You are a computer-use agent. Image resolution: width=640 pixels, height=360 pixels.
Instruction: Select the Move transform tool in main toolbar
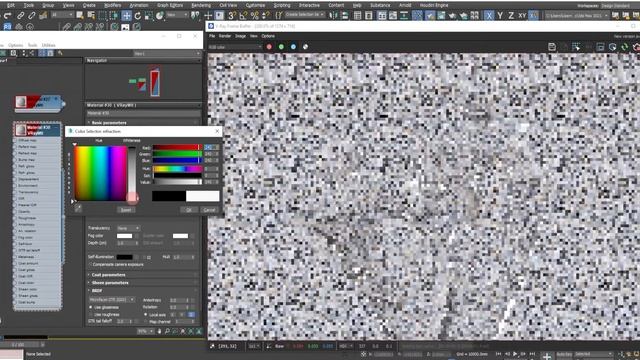click(127, 16)
